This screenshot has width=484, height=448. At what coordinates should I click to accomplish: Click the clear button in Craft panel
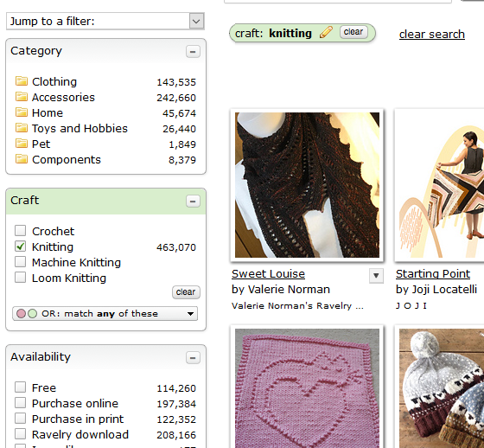[x=186, y=292]
